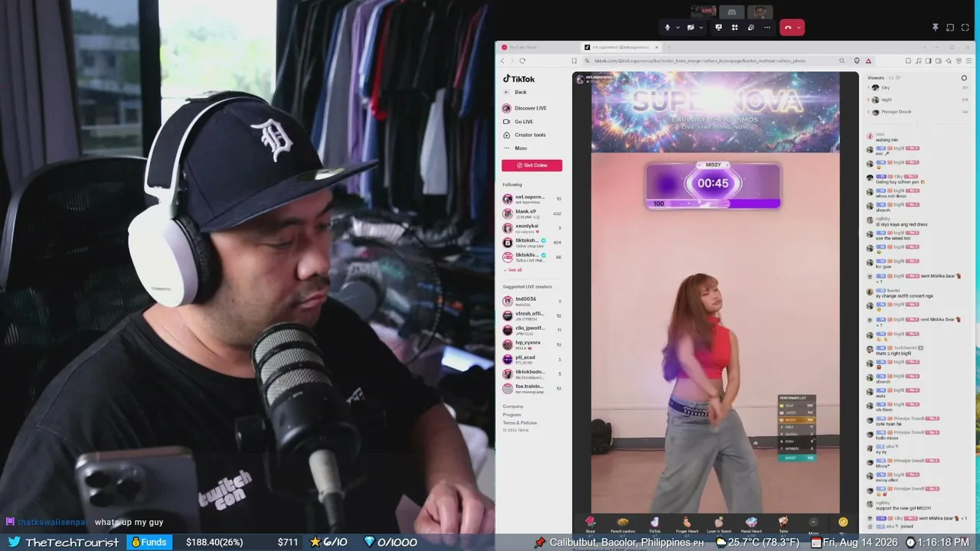Screen dimensions: 980x551
Task: Close the nxt.supernova browser tab
Action: [x=656, y=47]
